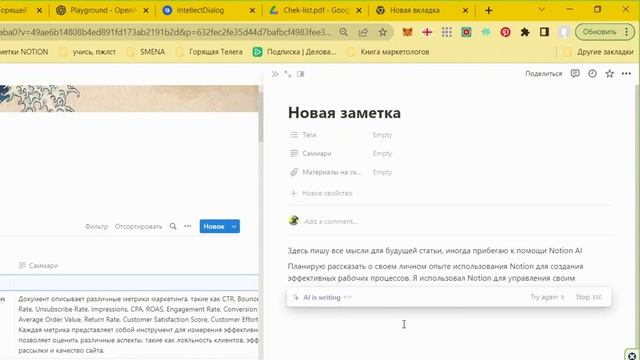Open the page history clock icon
Screen dimensions: 640x360
592,73
